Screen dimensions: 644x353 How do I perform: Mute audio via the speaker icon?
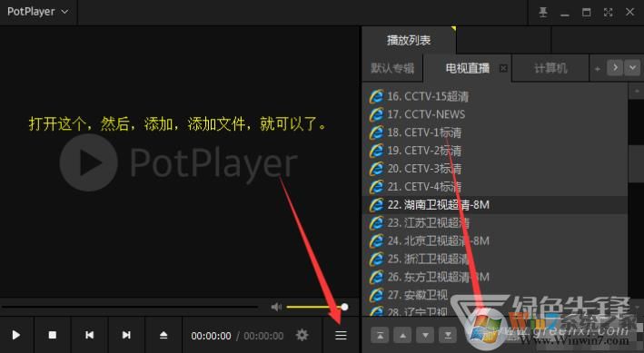pos(276,307)
